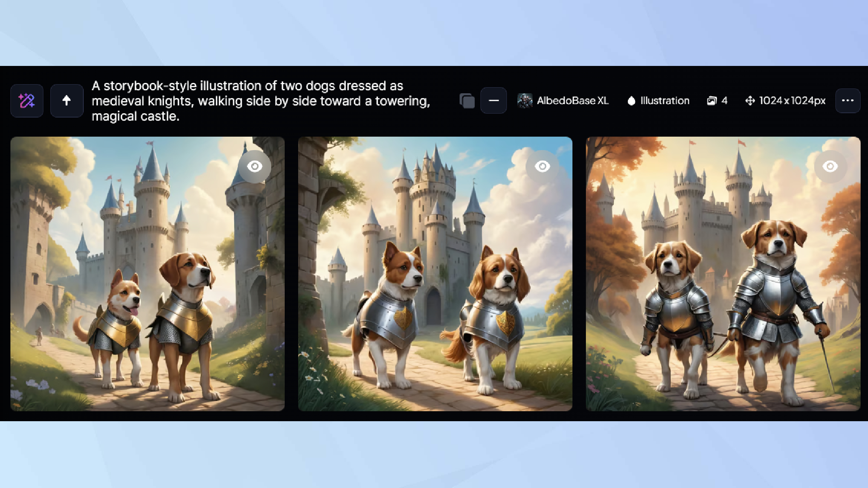The height and width of the screenshot is (488, 868).
Task: Click the dimensions crosshair icon
Action: (x=750, y=101)
